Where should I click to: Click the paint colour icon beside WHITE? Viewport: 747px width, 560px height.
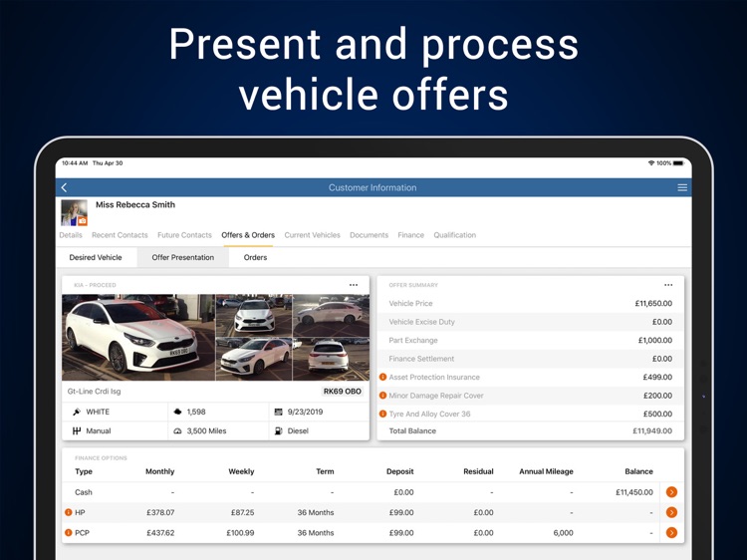pos(77,412)
